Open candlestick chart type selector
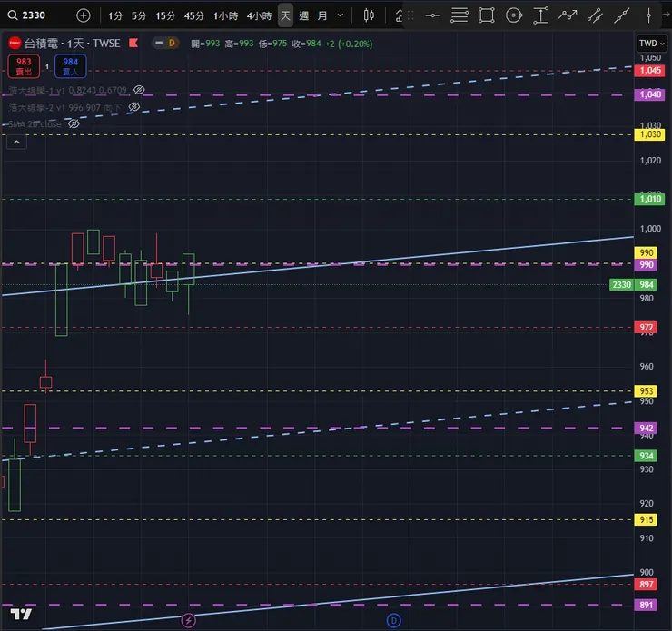This screenshot has width=672, height=631. click(369, 15)
